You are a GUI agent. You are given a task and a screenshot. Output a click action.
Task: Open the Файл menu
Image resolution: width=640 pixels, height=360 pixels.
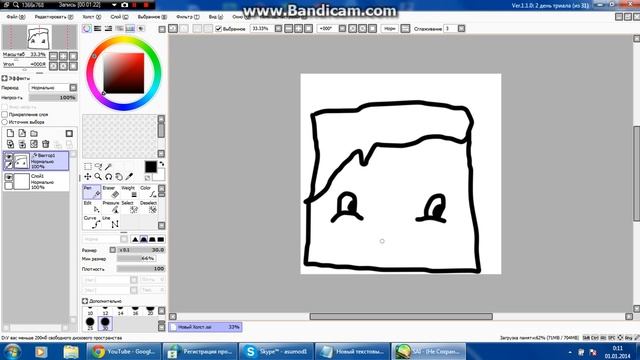point(16,17)
